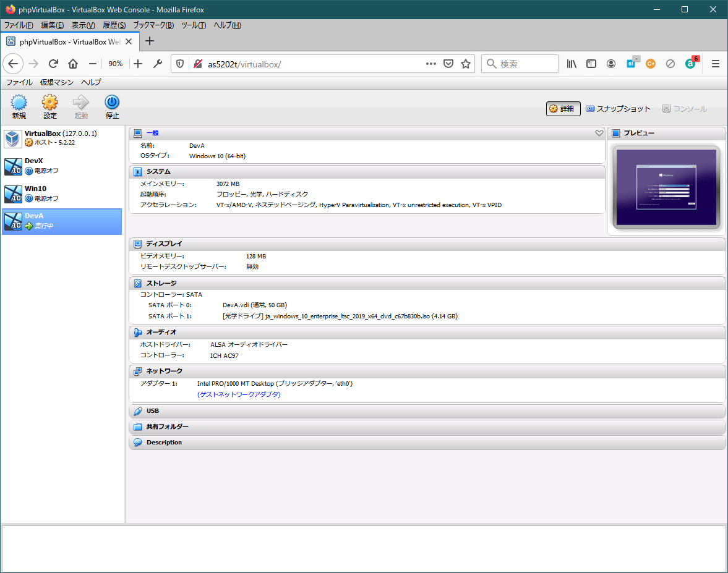Viewport: 728px width, 573px height.
Task: Open page actions three-dots menu
Action: click(431, 64)
